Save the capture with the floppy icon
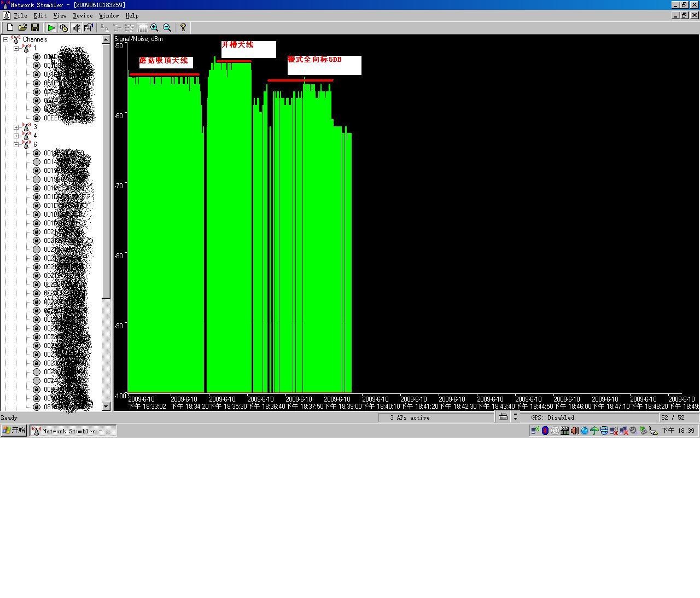The width and height of the screenshot is (700, 598). 35,27
